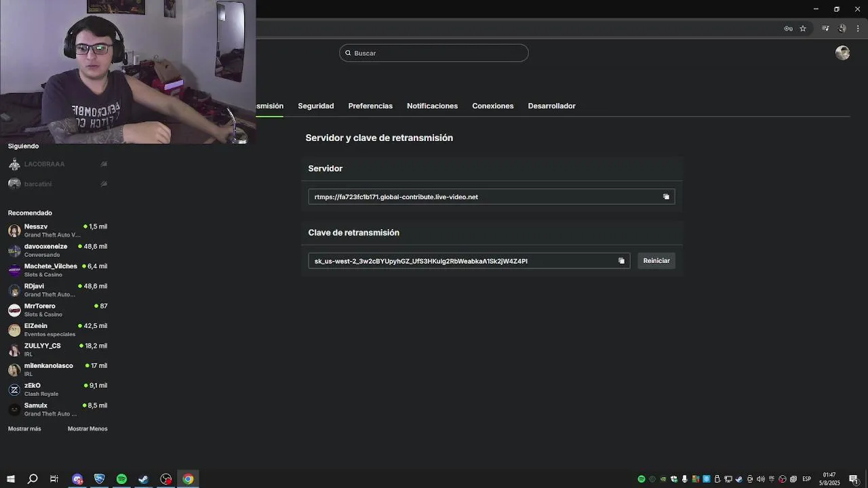
Task: Open RDjavi's channel
Action: pos(58,290)
